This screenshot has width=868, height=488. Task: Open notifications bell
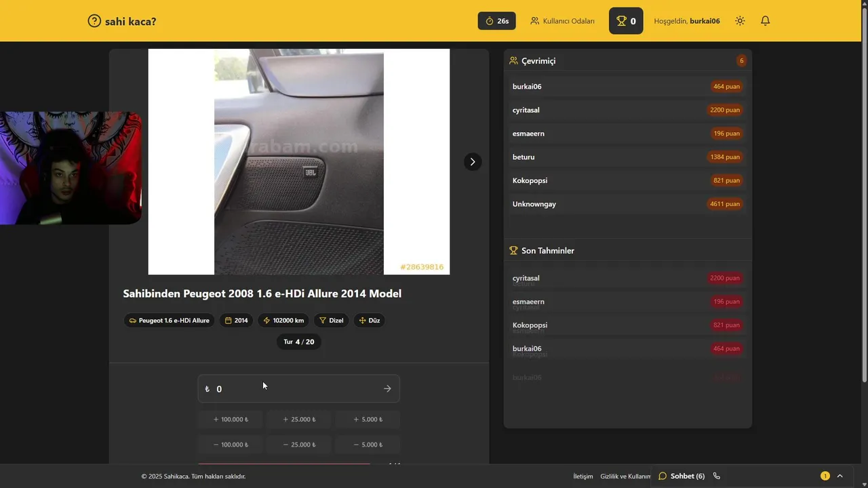tap(765, 21)
